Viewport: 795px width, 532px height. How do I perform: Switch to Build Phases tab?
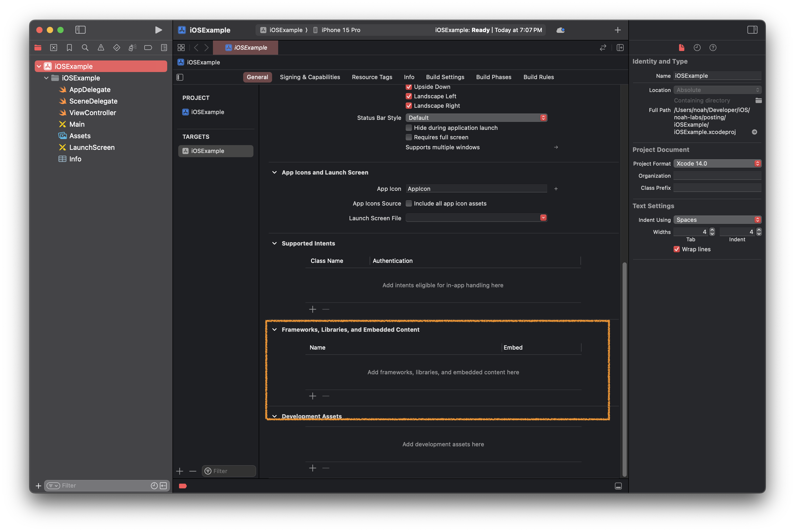[493, 77]
